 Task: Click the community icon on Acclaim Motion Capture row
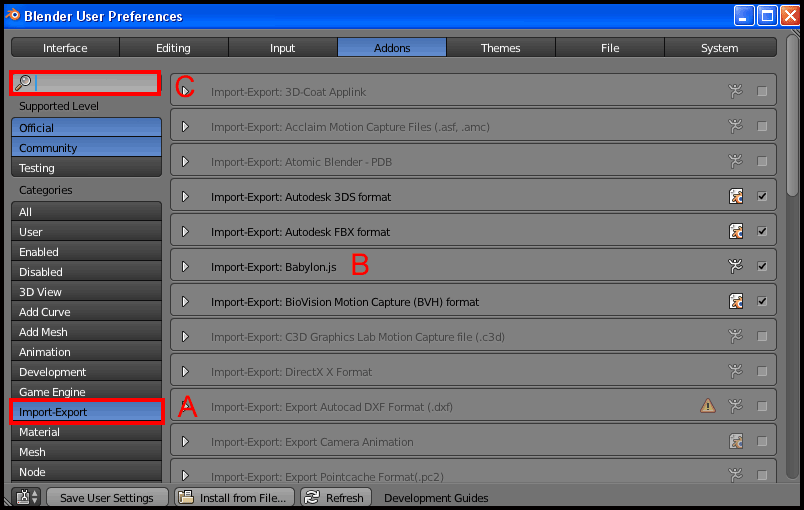[735, 126]
